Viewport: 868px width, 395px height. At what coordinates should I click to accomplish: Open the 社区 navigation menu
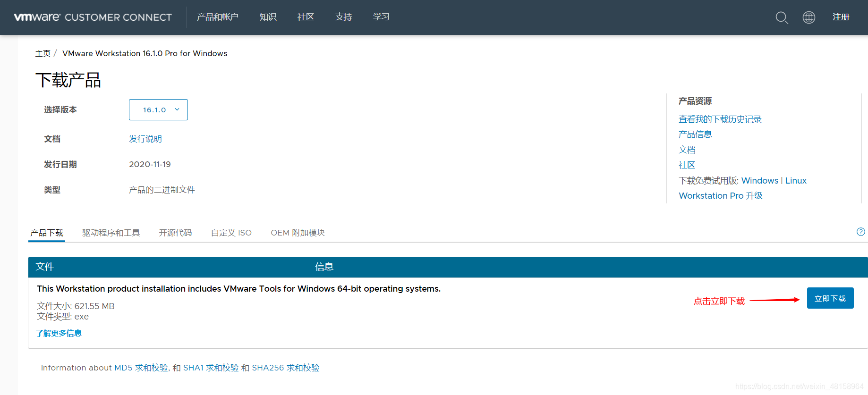click(x=306, y=17)
